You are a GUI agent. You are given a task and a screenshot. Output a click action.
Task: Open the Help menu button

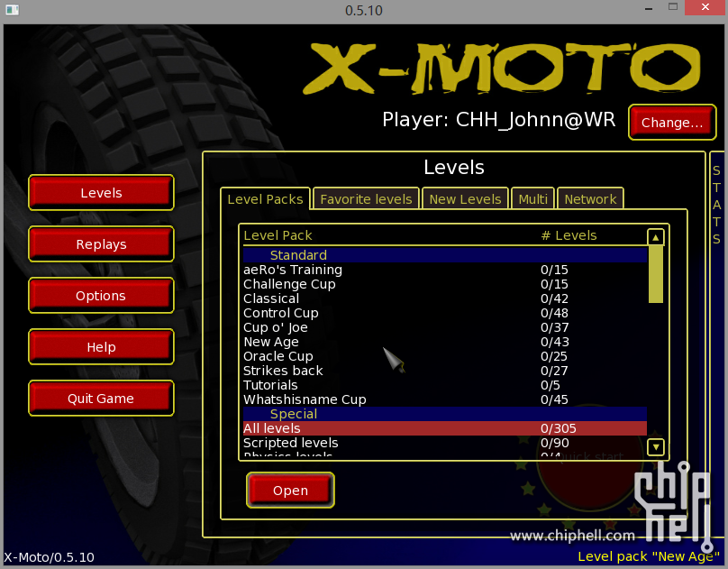tap(101, 347)
